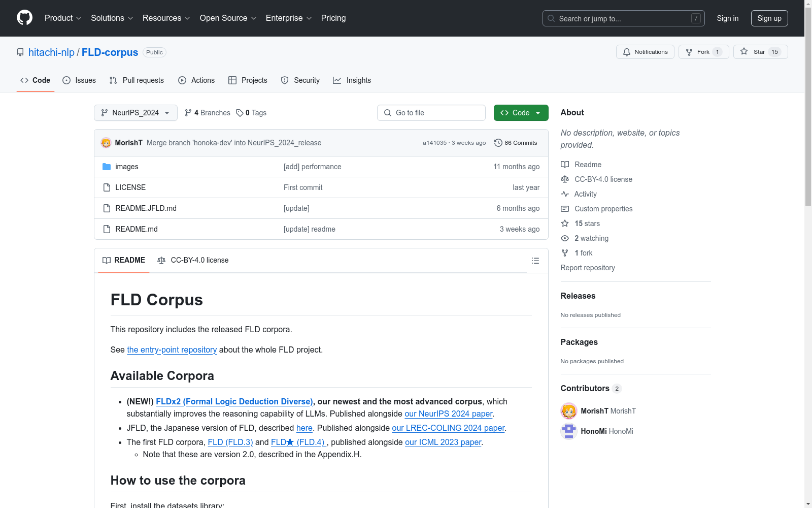Image resolution: width=812 pixels, height=508 pixels.
Task: Click MorishT's avatar in commit bar
Action: 106,143
